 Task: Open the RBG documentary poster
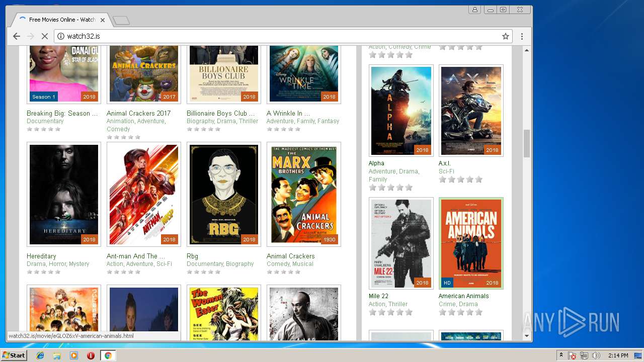tap(224, 195)
